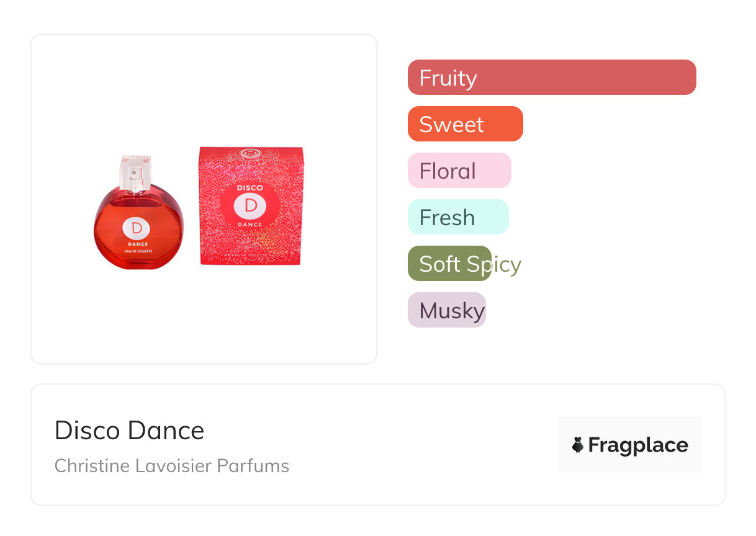Click the D emblem on the red bottle
This screenshot has height=536, width=756.
137,228
